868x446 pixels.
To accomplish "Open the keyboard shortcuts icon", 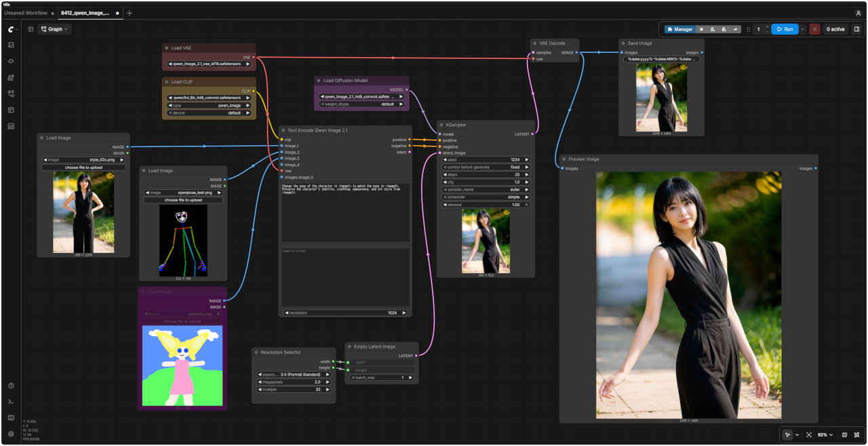I will pos(11,418).
